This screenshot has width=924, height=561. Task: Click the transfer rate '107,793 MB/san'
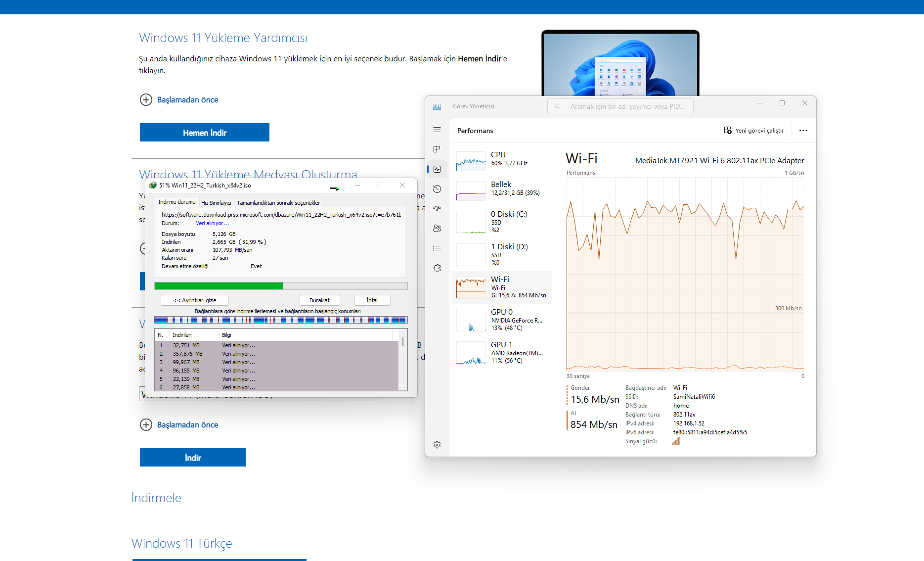click(232, 250)
